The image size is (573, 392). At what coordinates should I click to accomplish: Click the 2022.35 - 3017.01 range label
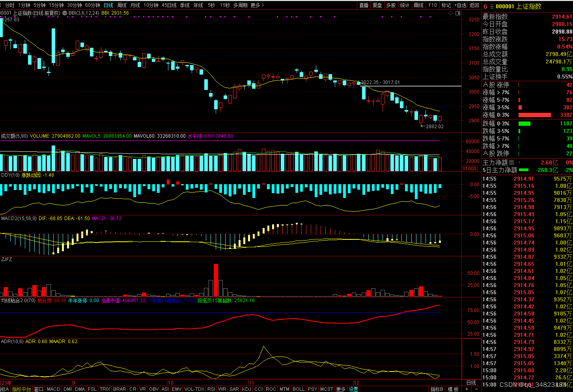click(380, 82)
